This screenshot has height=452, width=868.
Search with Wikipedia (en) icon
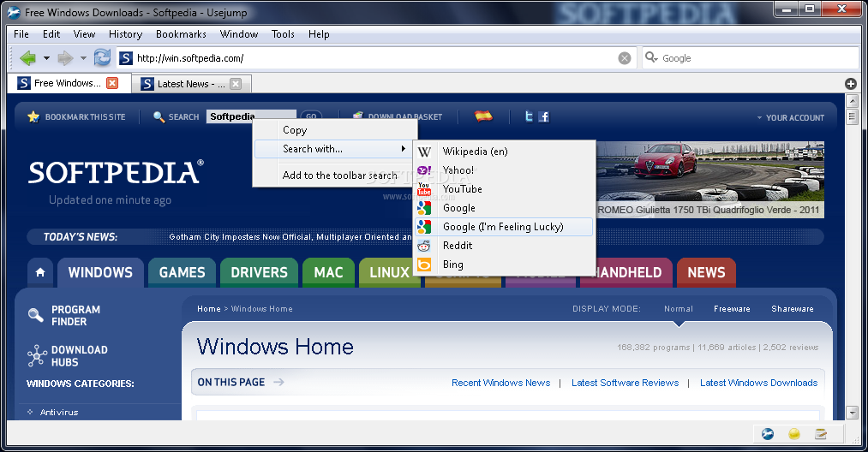click(424, 152)
